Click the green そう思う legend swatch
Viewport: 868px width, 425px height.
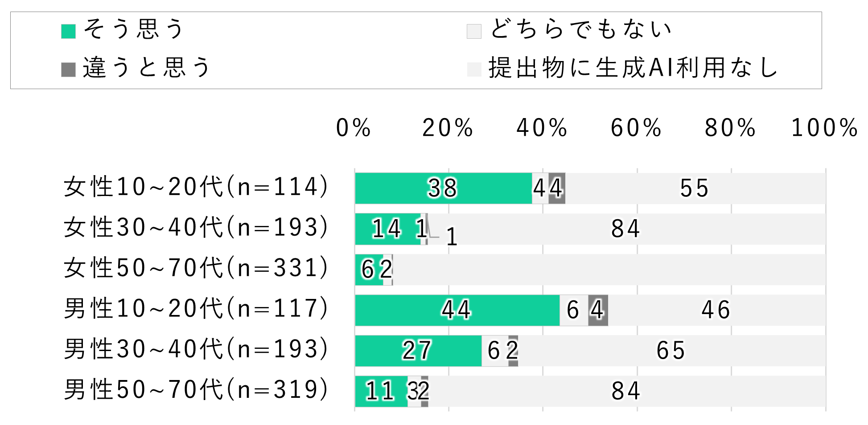pyautogui.click(x=68, y=31)
